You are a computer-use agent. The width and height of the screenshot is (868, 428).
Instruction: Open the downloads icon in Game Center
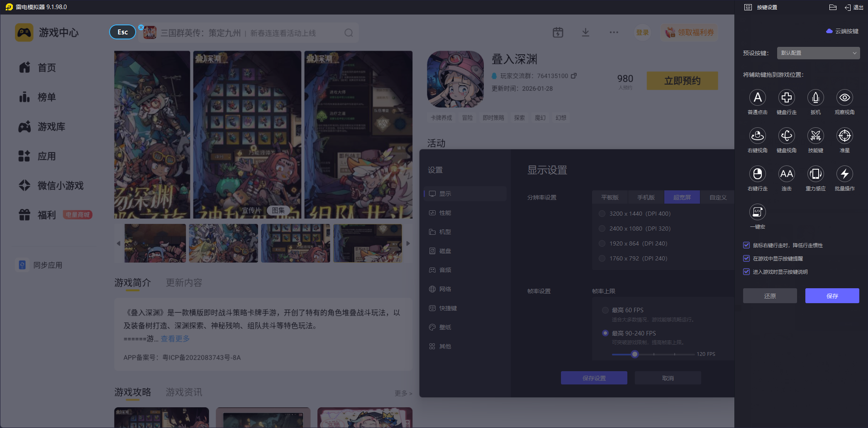tap(585, 32)
